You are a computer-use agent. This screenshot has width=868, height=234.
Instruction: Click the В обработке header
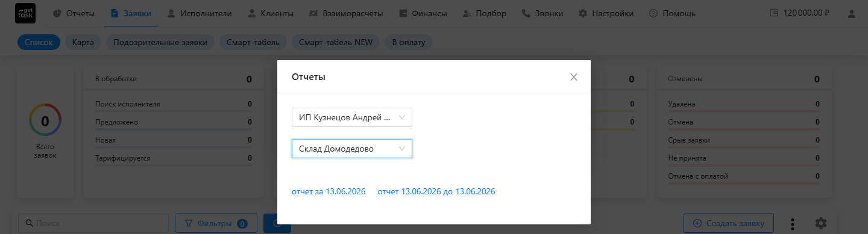click(174, 79)
